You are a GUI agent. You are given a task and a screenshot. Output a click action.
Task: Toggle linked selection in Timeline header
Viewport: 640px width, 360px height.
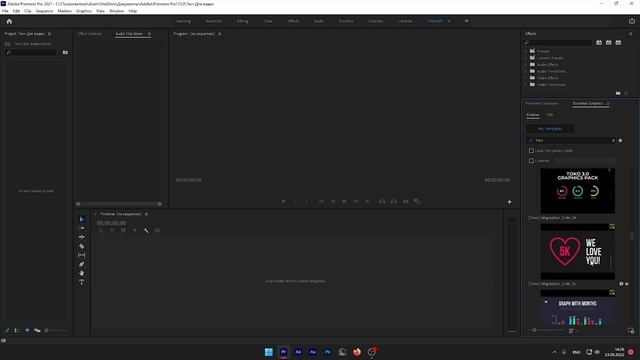tap(123, 230)
